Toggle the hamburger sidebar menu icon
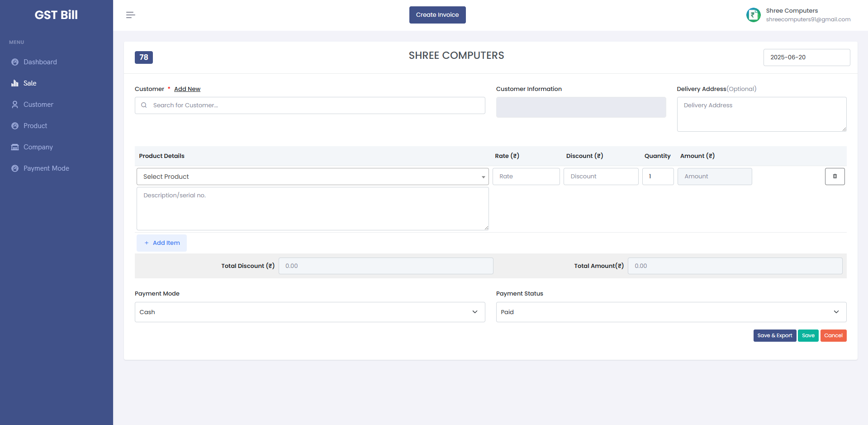This screenshot has height=425, width=868. pyautogui.click(x=130, y=15)
